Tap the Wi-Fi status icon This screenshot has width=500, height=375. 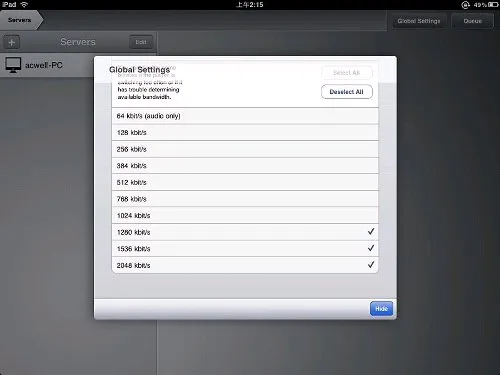[x=24, y=5]
